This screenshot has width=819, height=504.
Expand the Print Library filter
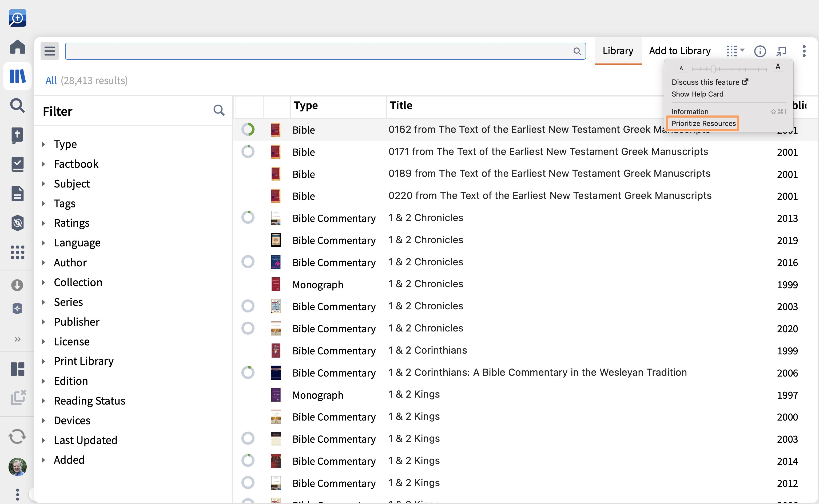tap(43, 361)
